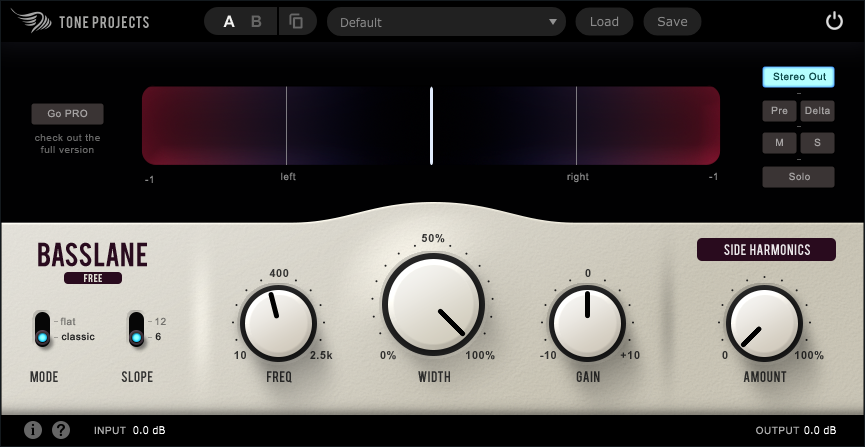This screenshot has width=865, height=447.
Task: Open the Default preset dropdown
Action: point(446,21)
